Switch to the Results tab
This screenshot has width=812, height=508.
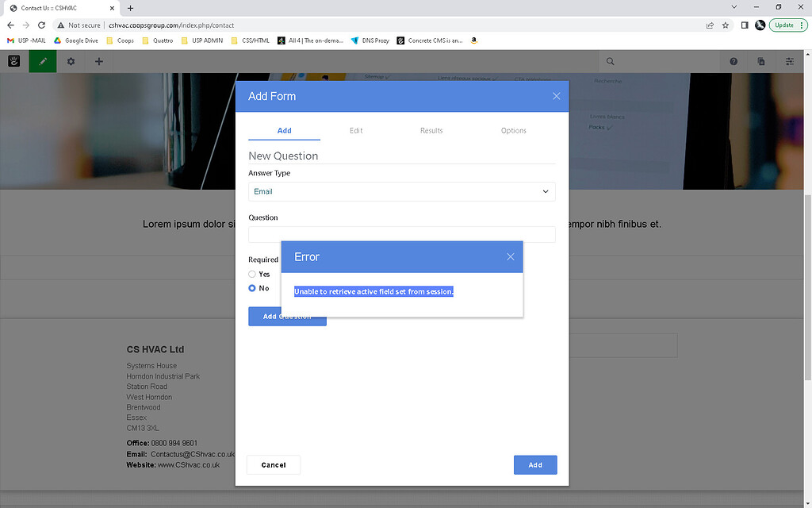431,130
